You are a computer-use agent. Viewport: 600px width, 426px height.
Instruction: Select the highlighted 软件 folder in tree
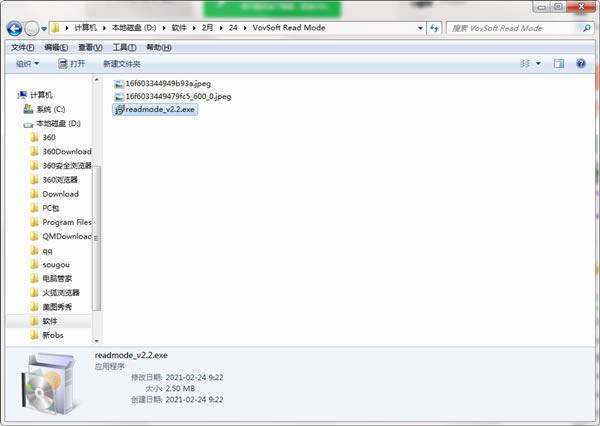click(x=49, y=321)
